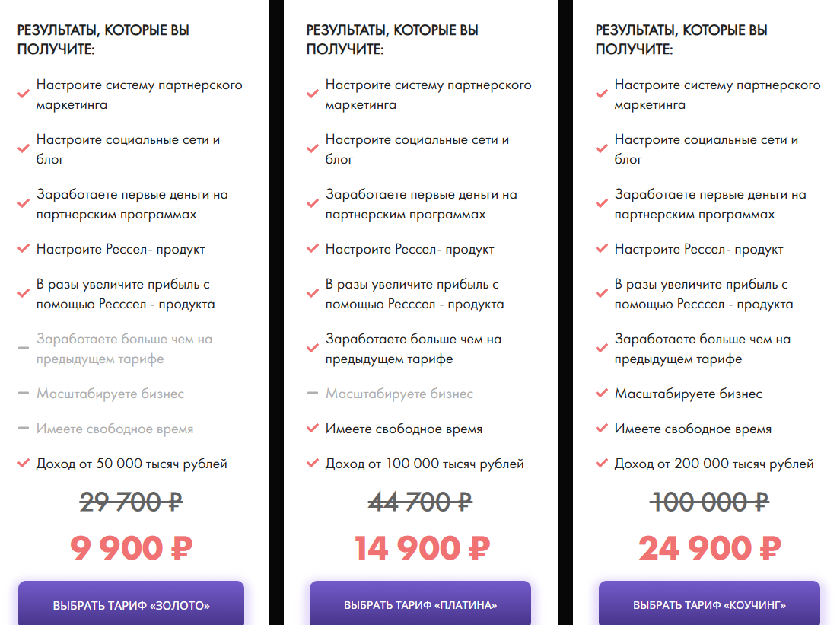Click crossed-out 44 700 ₽ old price
The image size is (840, 625).
click(420, 502)
